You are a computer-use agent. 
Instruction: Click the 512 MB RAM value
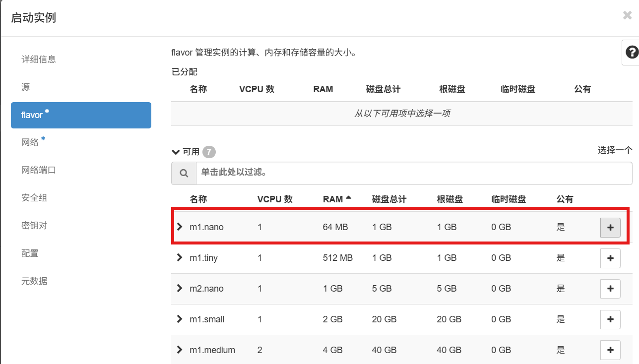pos(338,258)
